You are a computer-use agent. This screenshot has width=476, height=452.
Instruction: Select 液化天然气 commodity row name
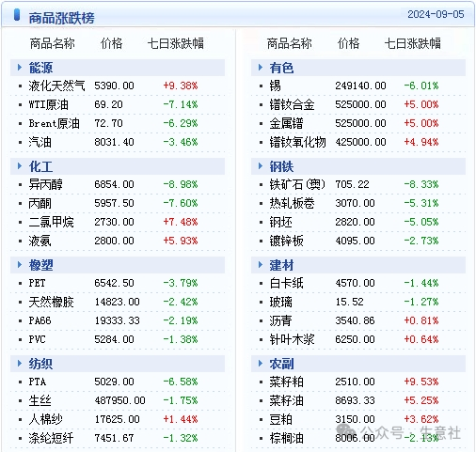56,86
